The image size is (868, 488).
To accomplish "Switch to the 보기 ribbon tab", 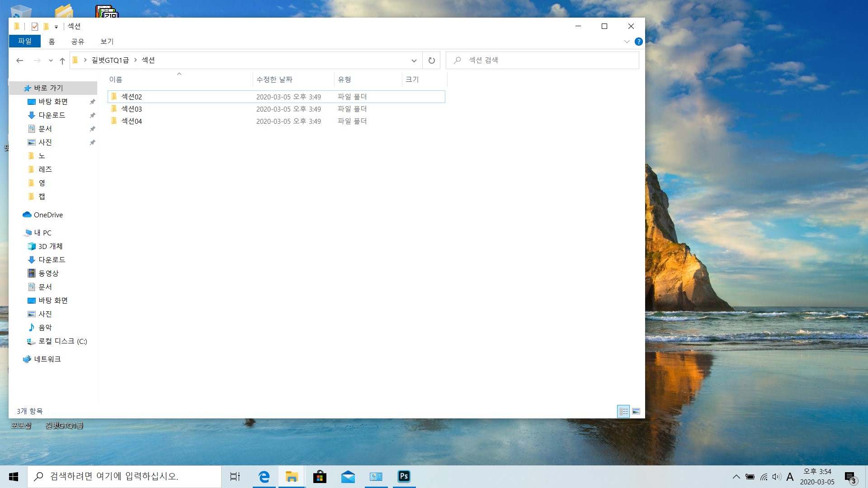I will (107, 41).
